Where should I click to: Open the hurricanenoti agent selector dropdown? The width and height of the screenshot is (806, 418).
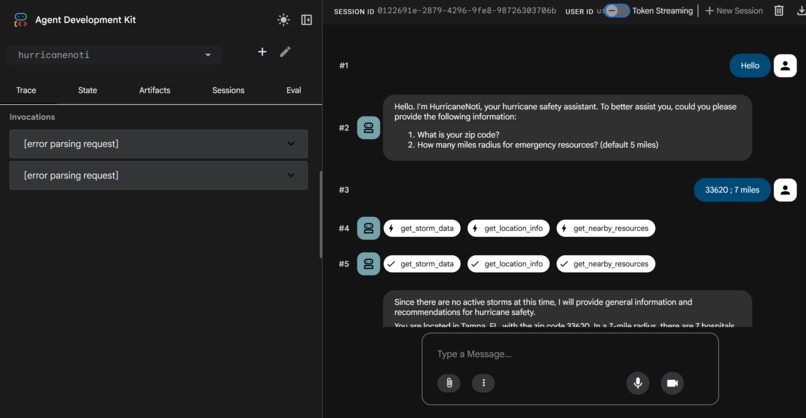click(x=115, y=55)
